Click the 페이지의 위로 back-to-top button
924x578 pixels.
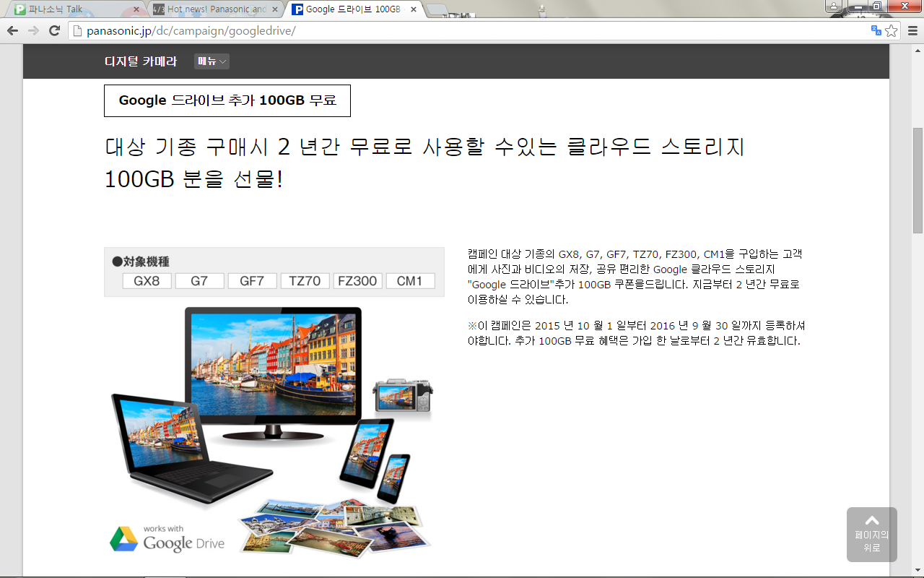point(871,535)
